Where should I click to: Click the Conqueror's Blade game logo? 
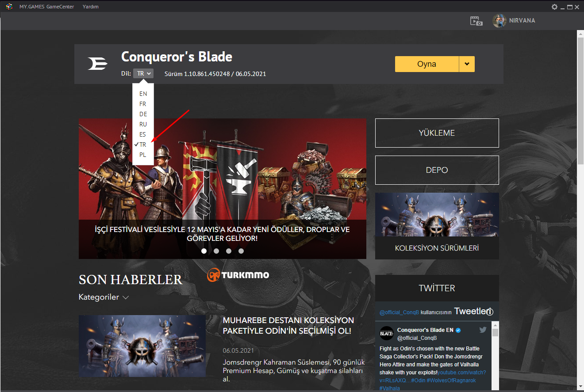[97, 64]
